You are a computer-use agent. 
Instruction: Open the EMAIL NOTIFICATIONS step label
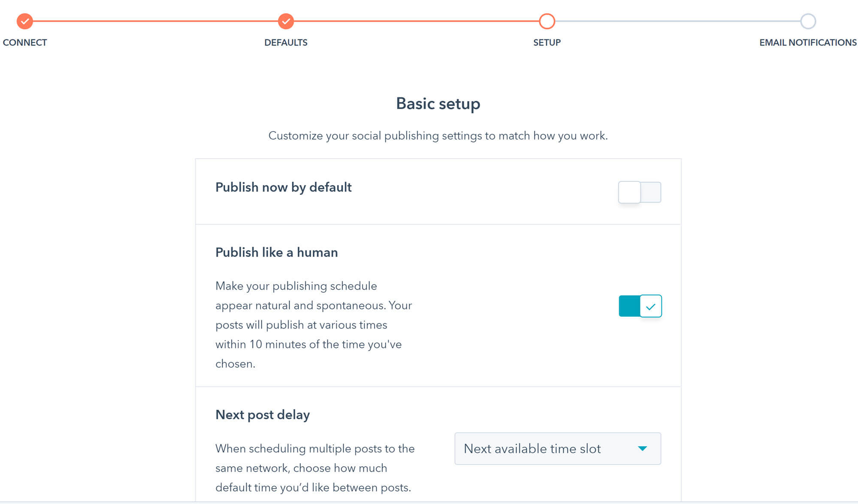coord(808,42)
